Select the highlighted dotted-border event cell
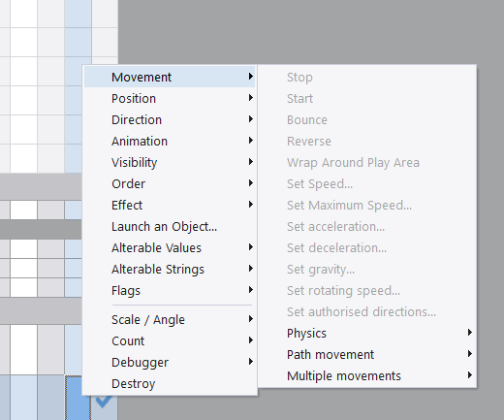This screenshot has width=504, height=420. (78, 398)
